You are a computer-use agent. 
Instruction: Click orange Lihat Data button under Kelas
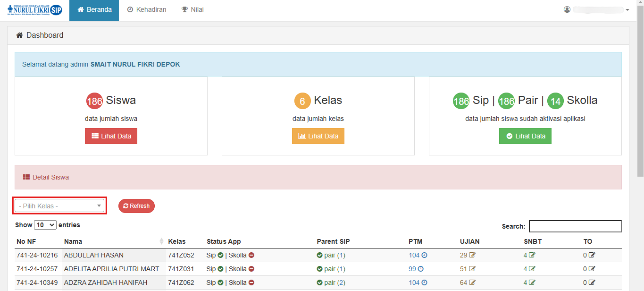(318, 136)
